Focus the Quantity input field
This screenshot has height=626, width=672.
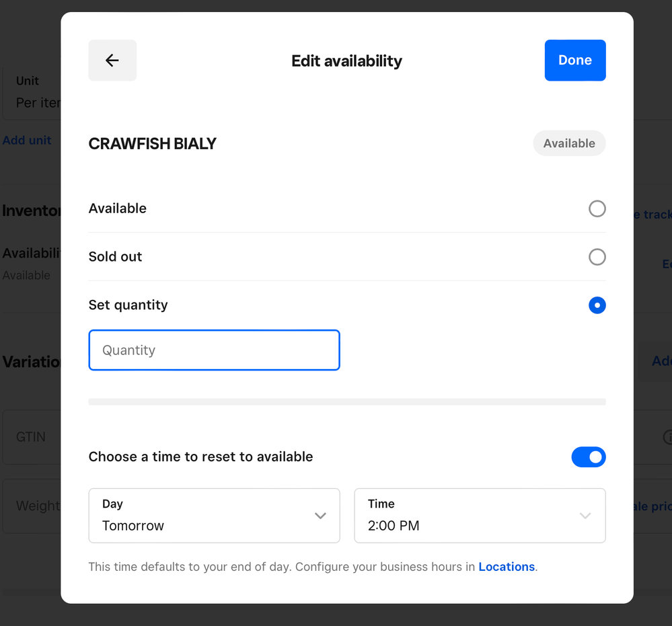coord(214,350)
